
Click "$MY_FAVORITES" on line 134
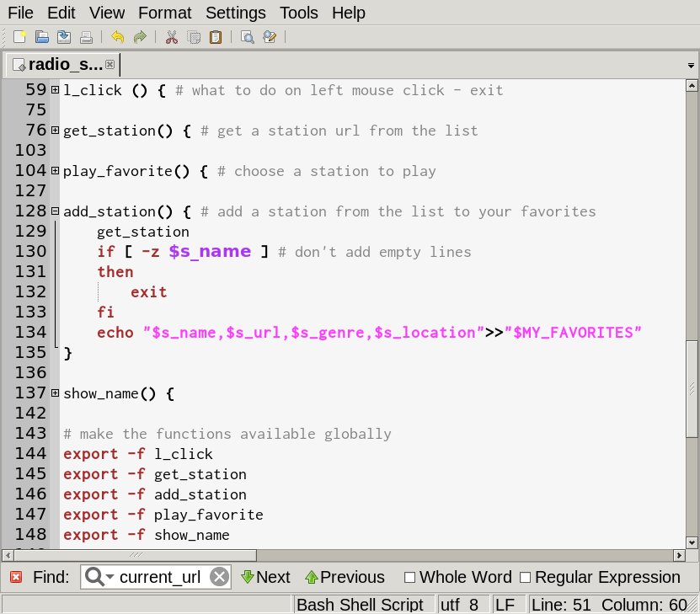click(x=573, y=333)
